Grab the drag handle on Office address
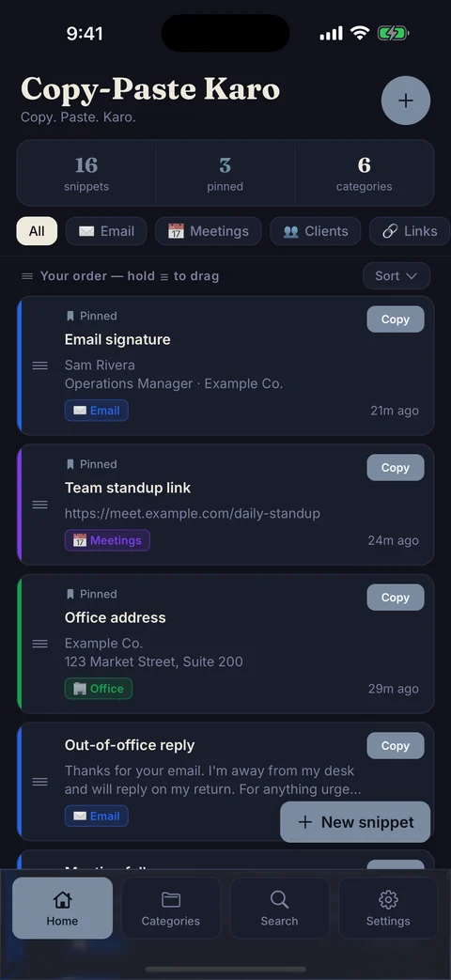The image size is (451, 980). click(40, 644)
